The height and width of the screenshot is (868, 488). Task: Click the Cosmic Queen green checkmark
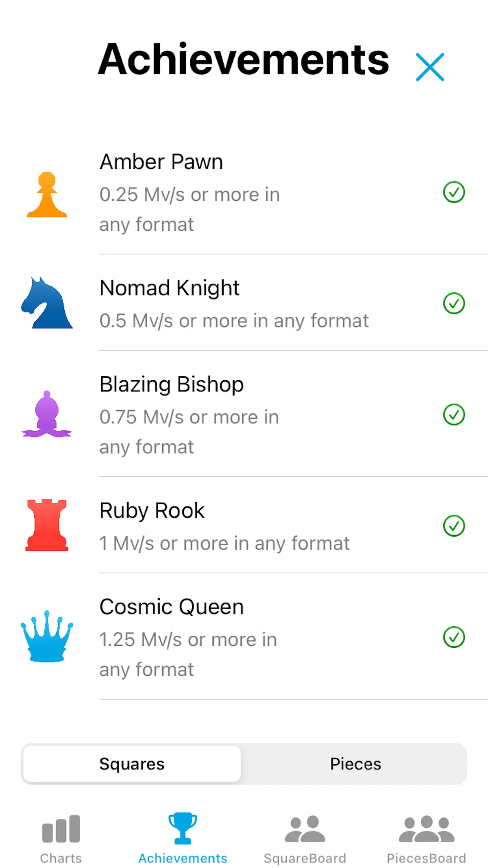coord(454,637)
